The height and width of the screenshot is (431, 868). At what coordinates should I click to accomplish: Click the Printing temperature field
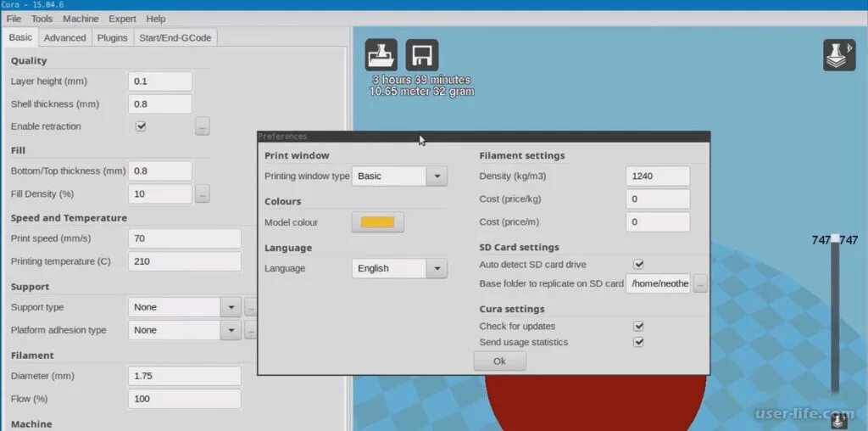coord(184,261)
